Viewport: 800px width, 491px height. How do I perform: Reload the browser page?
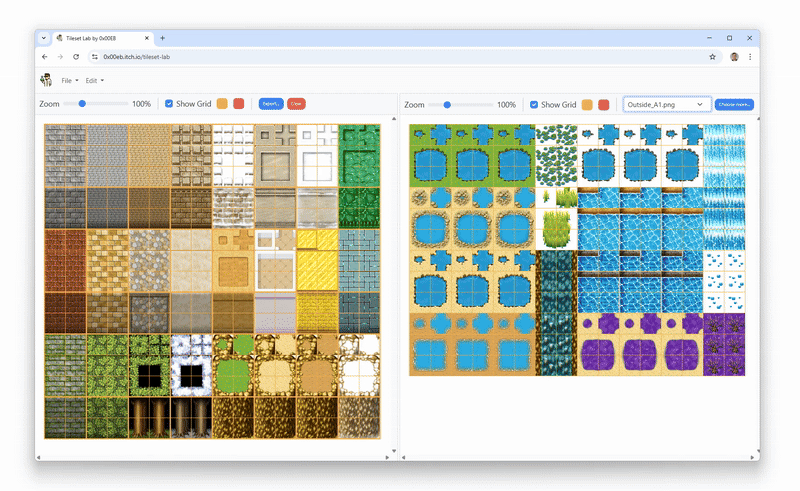coord(76,57)
